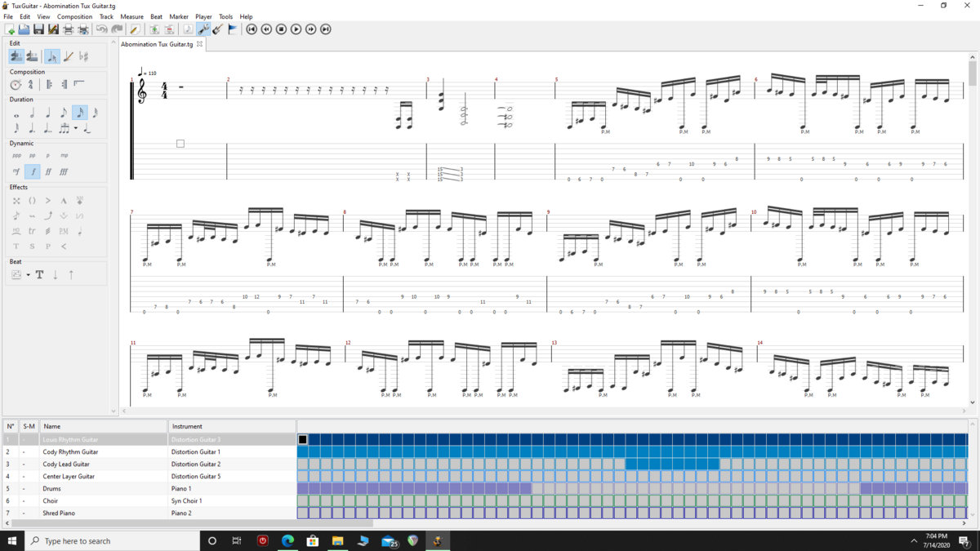This screenshot has width=980, height=551.
Task: Open the Measure menu
Action: point(131,16)
